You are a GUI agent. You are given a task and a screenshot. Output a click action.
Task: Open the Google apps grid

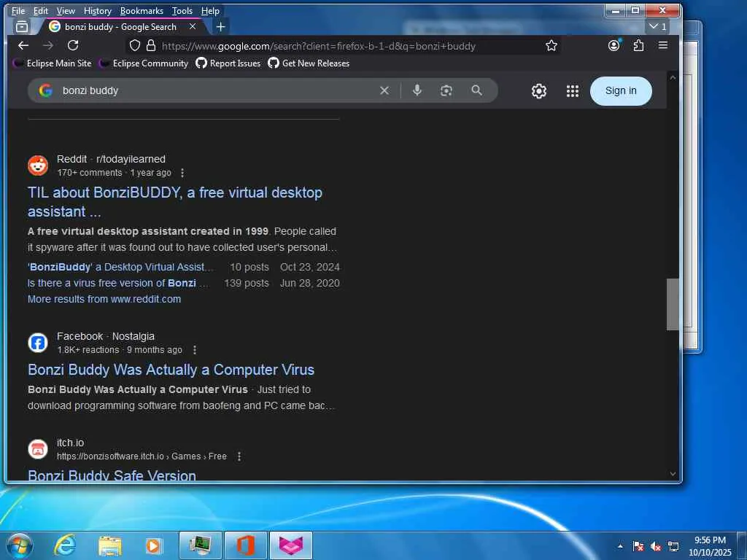click(573, 91)
